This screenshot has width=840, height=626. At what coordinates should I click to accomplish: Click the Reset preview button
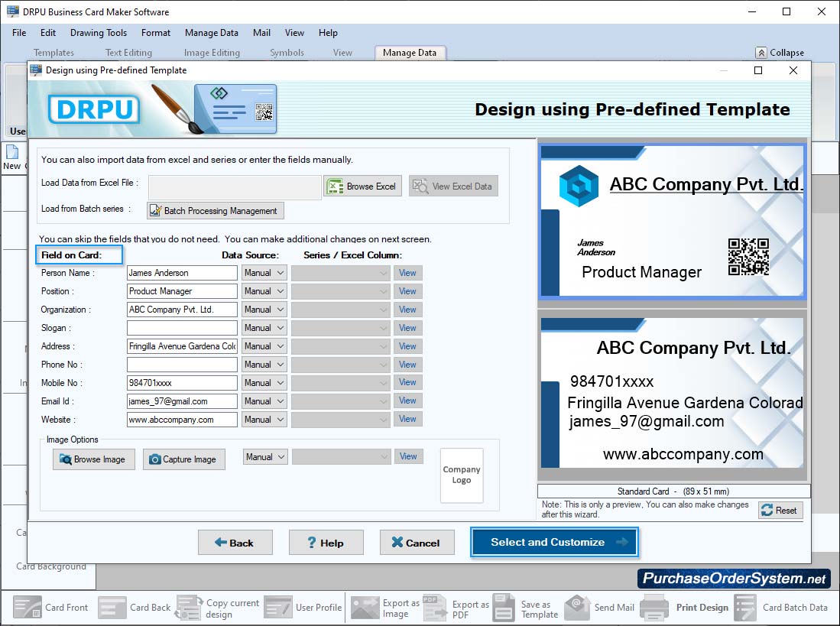780,511
